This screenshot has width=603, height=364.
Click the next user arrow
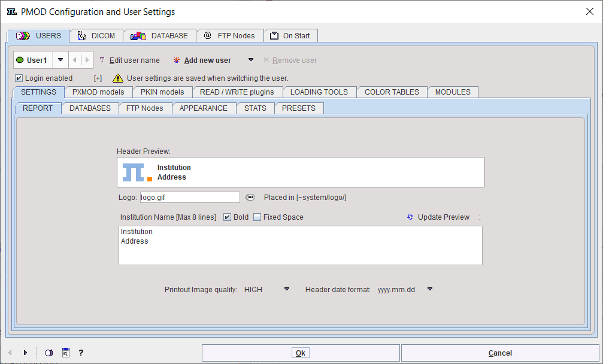click(87, 60)
